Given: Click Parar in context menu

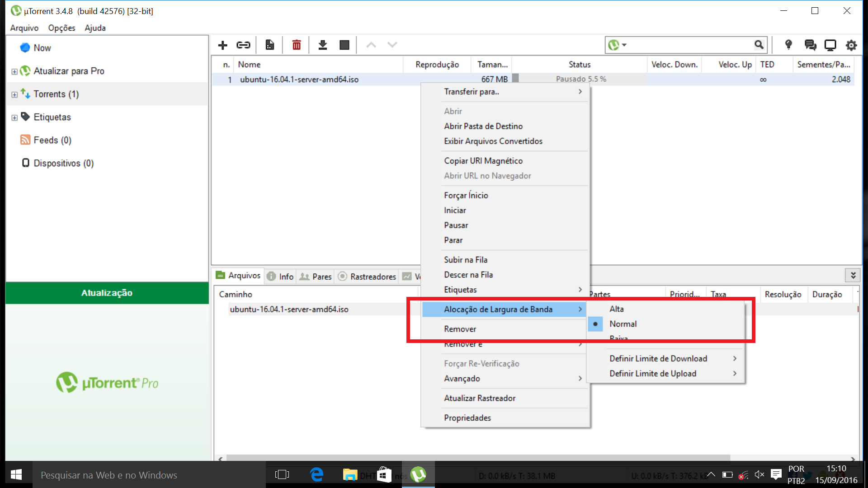Looking at the screenshot, I should (505, 240).
